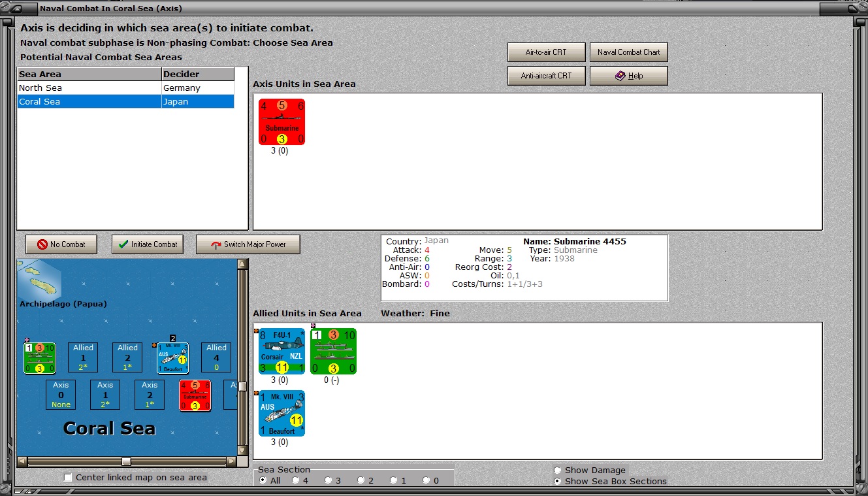Click Switch Major Power button
This screenshot has width=868, height=496.
[248, 244]
